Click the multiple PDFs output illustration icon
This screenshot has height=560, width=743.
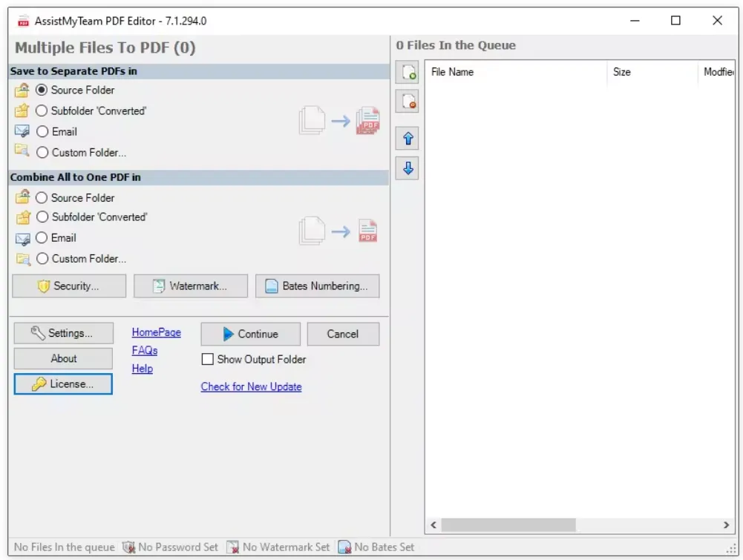pyautogui.click(x=367, y=120)
